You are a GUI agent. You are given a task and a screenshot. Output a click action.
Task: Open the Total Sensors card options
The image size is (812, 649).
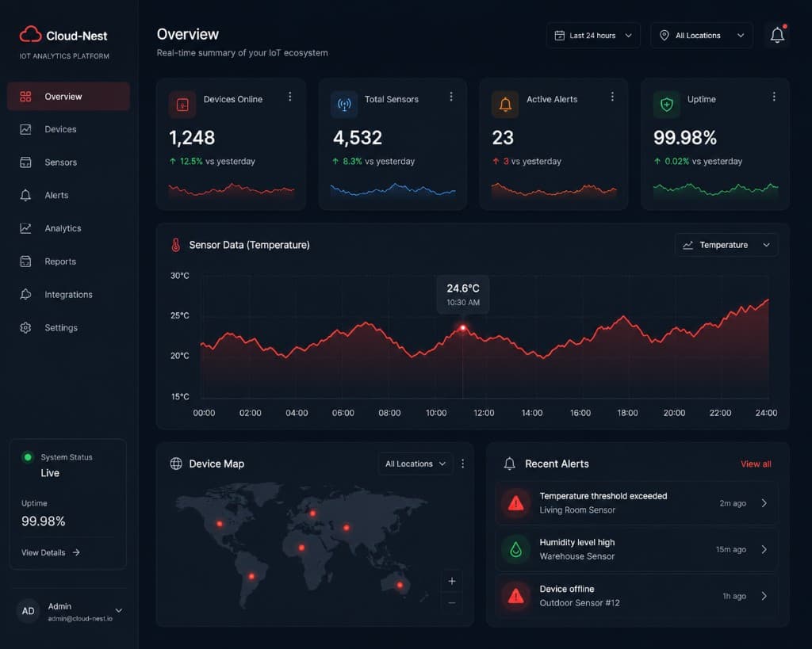[451, 97]
